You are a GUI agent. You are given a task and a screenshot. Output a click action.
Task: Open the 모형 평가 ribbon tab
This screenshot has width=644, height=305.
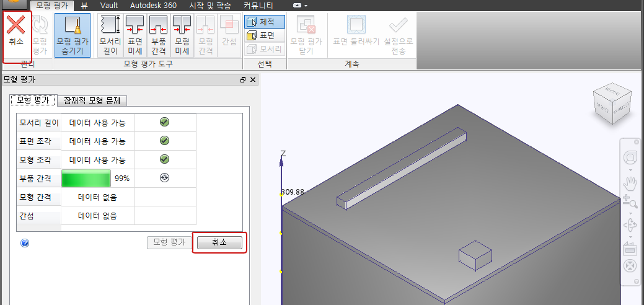(x=51, y=6)
